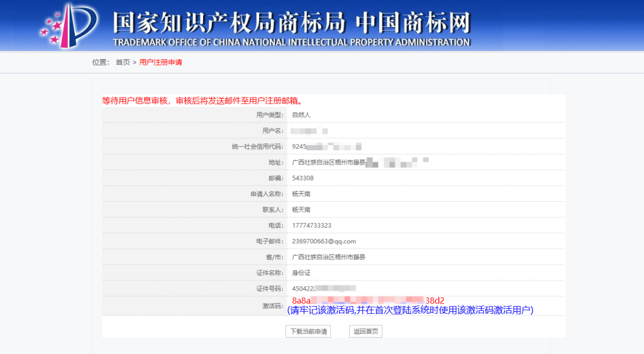Select the 用户注册申请 breadcrumb text

160,62
